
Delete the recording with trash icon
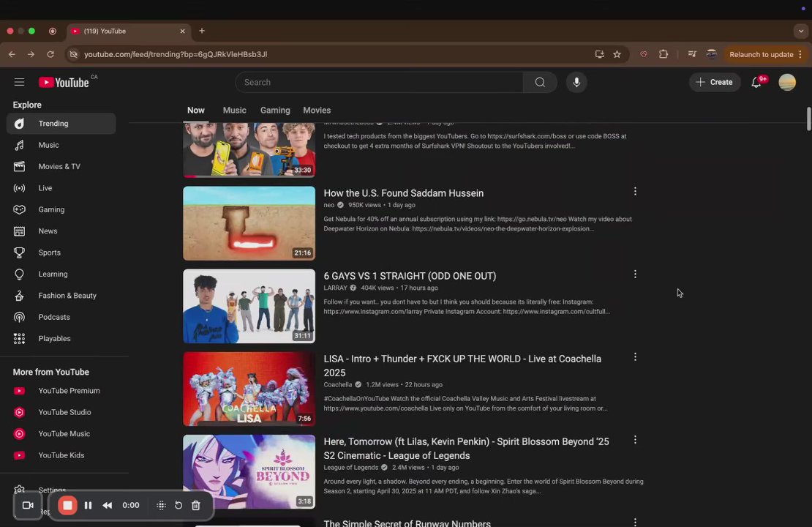(196, 505)
